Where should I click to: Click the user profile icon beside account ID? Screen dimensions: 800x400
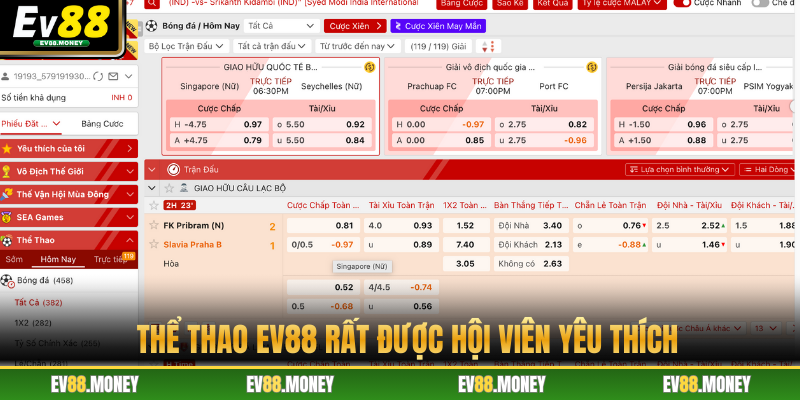pyautogui.click(x=5, y=77)
